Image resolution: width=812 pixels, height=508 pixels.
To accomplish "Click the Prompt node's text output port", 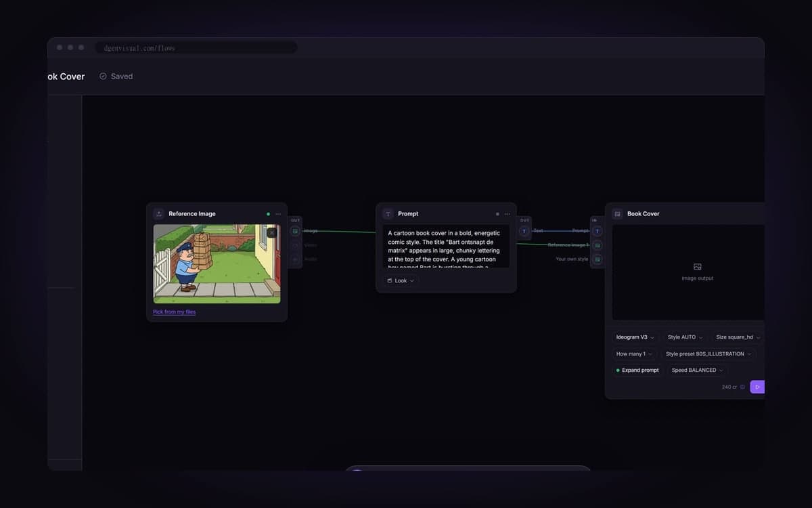I will tap(524, 231).
